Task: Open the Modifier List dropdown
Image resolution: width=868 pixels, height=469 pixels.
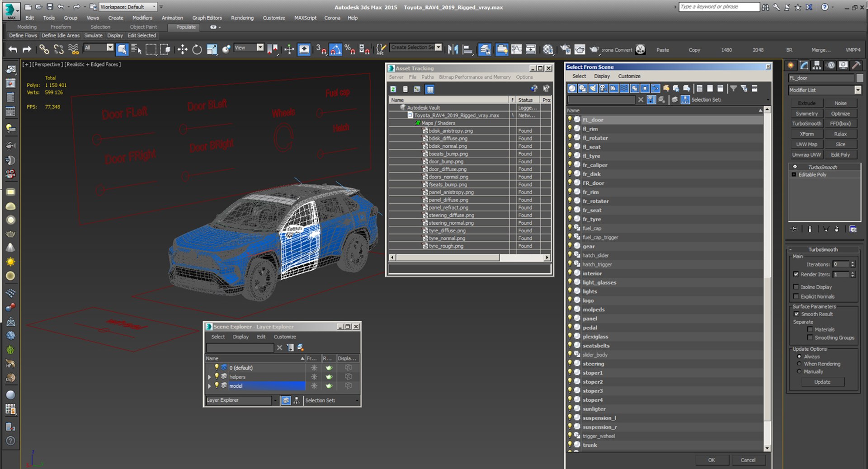Action: [858, 90]
